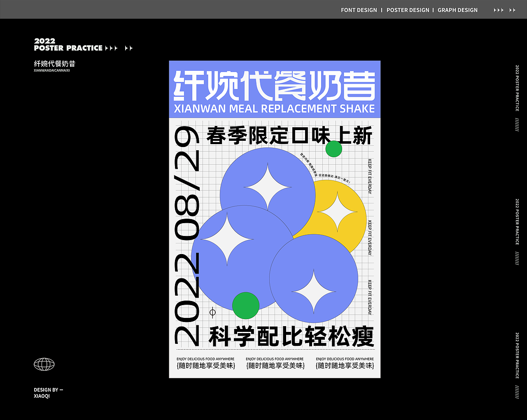Click the DESIGN BY credit text
This screenshot has height=420, width=527.
point(49,390)
